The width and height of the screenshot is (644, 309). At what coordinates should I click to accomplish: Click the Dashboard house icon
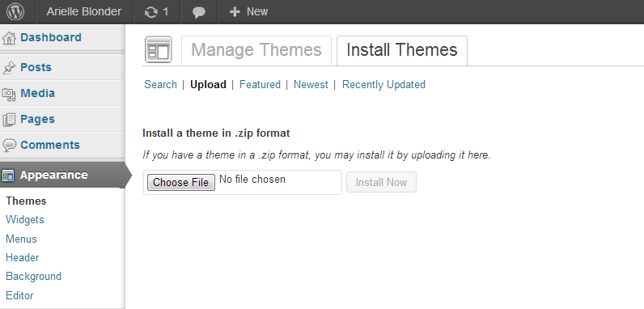click(x=9, y=38)
